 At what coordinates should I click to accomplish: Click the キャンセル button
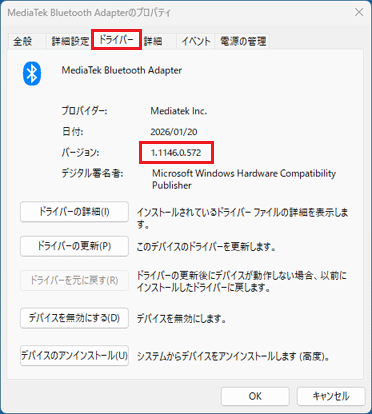(331, 396)
